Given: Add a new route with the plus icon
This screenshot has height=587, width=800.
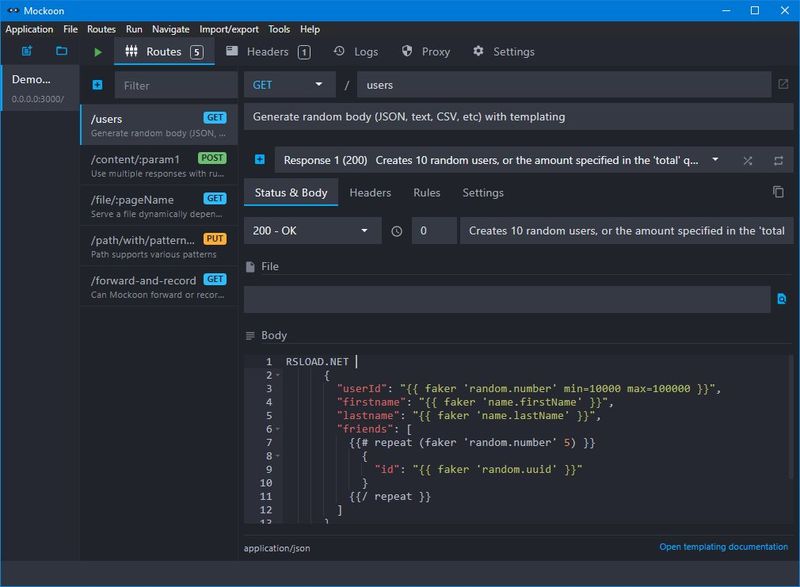Looking at the screenshot, I should [x=97, y=86].
